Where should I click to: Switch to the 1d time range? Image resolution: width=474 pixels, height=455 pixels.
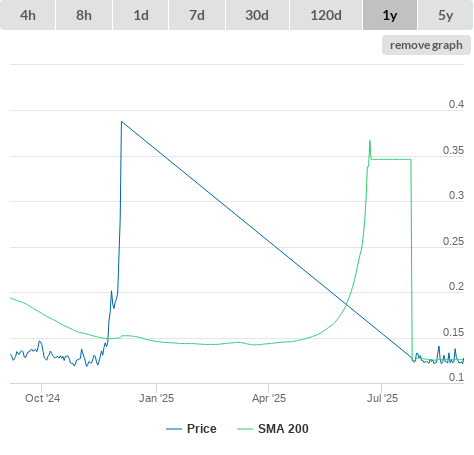pos(141,15)
